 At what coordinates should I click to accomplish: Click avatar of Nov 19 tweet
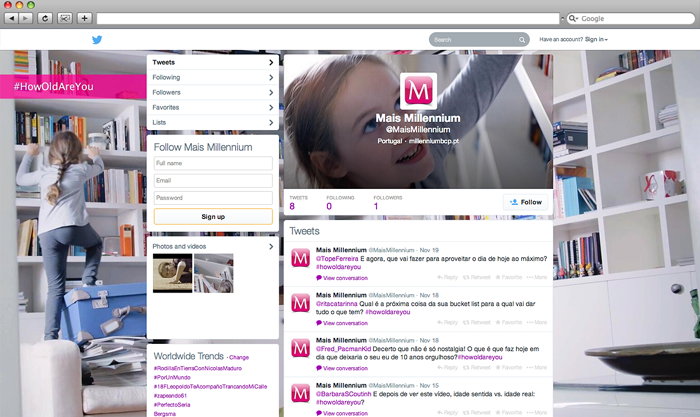pyautogui.click(x=300, y=258)
